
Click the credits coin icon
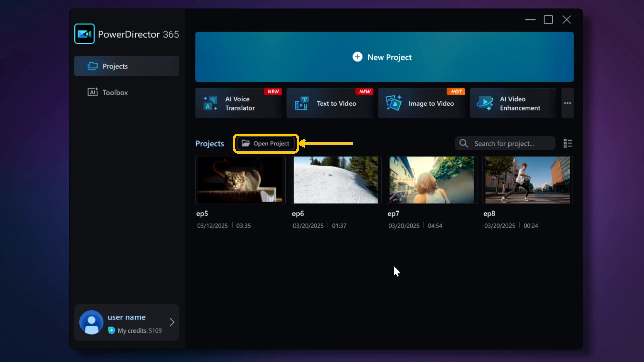point(111,330)
